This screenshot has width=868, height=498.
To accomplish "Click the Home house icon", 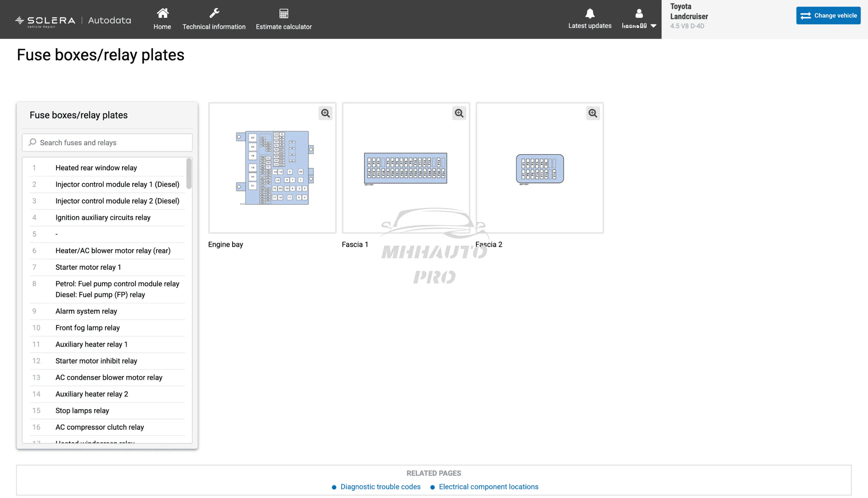I will tap(162, 13).
